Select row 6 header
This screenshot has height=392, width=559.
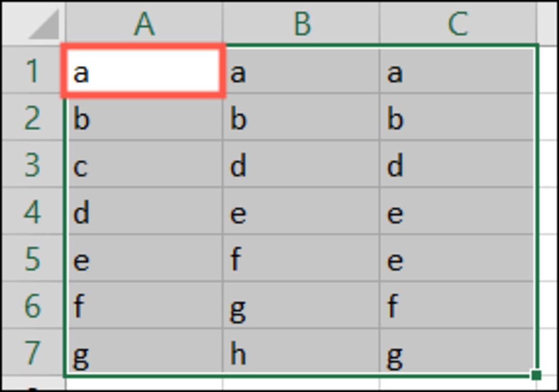(x=33, y=305)
